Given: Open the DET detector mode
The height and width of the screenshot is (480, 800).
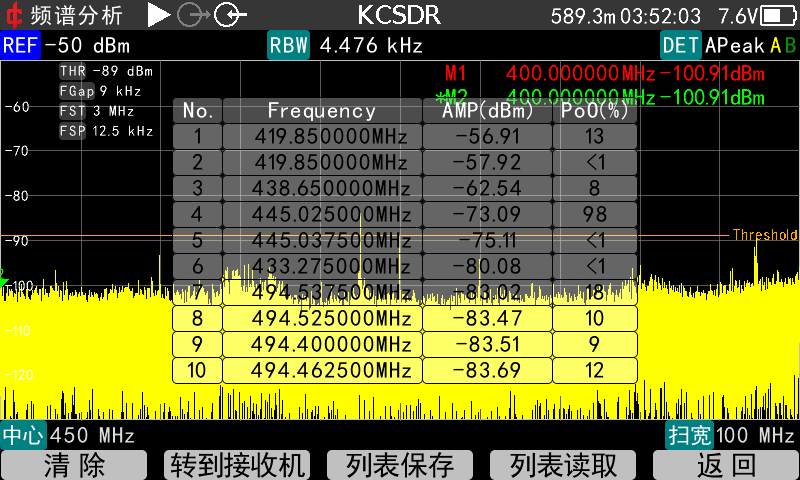Looking at the screenshot, I should (681, 45).
